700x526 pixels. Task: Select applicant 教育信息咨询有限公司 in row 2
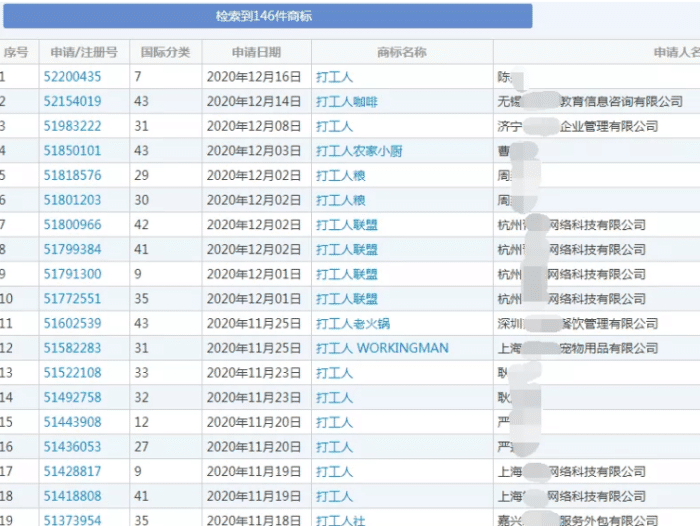point(590,102)
